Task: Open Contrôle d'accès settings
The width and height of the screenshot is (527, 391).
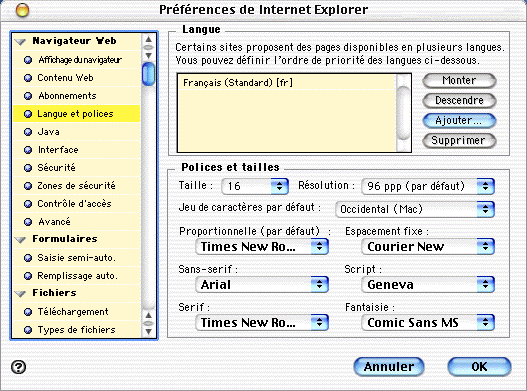Action: (x=77, y=204)
